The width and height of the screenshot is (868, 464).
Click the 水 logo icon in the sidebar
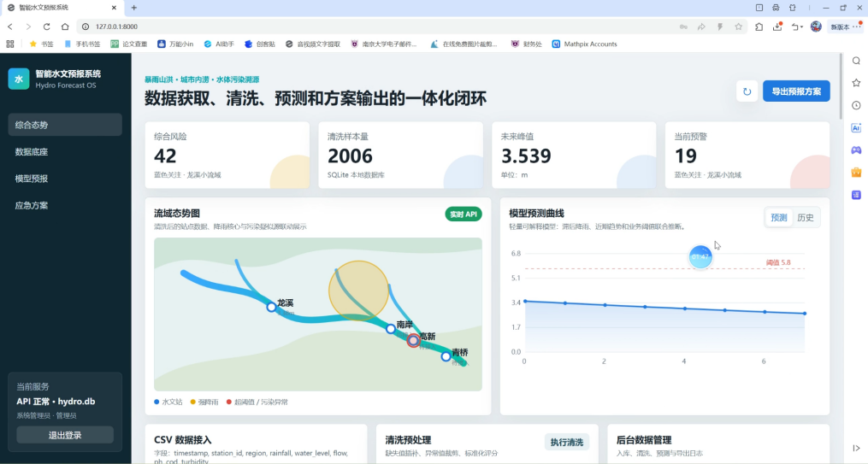point(18,79)
